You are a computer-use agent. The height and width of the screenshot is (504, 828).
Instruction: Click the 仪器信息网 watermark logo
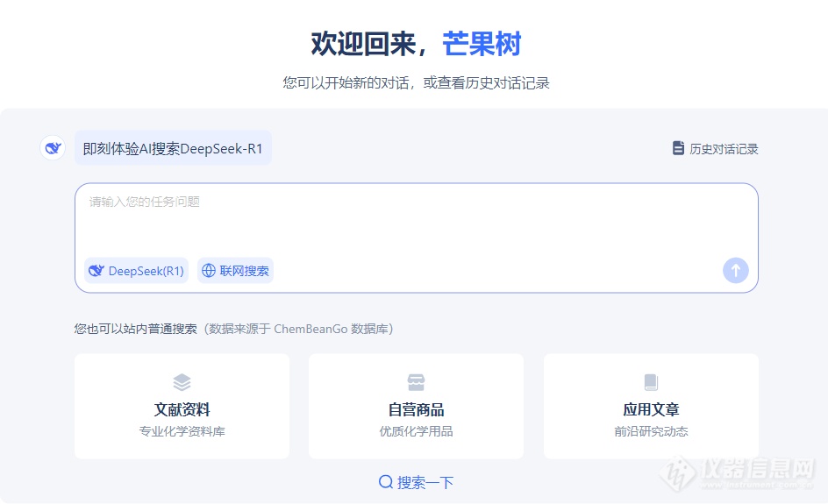point(746,475)
